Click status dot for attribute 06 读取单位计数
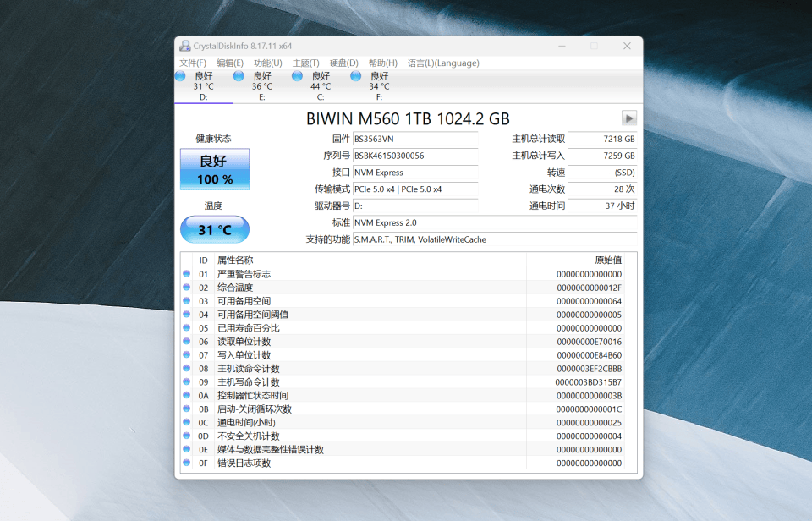The image size is (812, 521). click(x=186, y=341)
